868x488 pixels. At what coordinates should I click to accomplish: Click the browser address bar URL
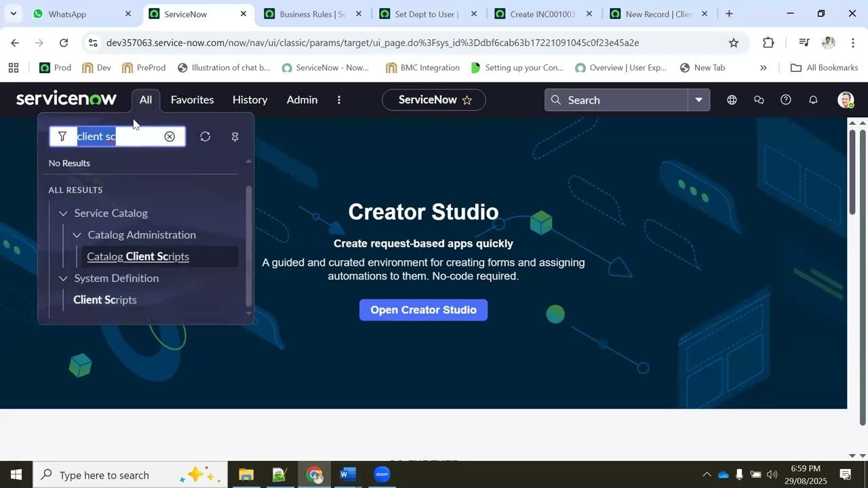pyautogui.click(x=372, y=43)
